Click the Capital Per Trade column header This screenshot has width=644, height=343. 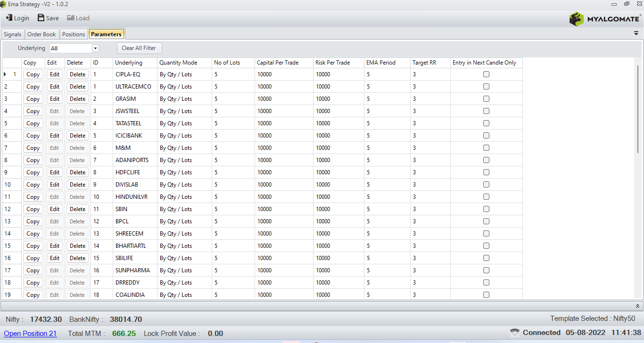tap(284, 63)
